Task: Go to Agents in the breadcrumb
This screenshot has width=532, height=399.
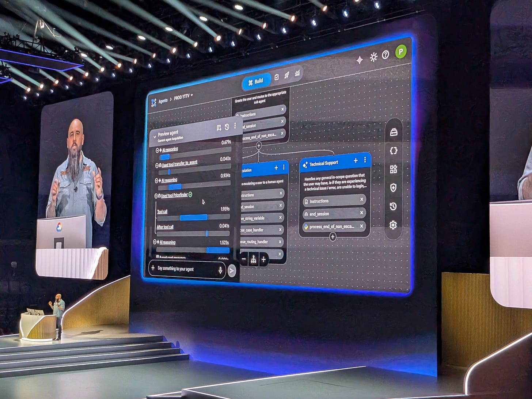Action: point(163,101)
